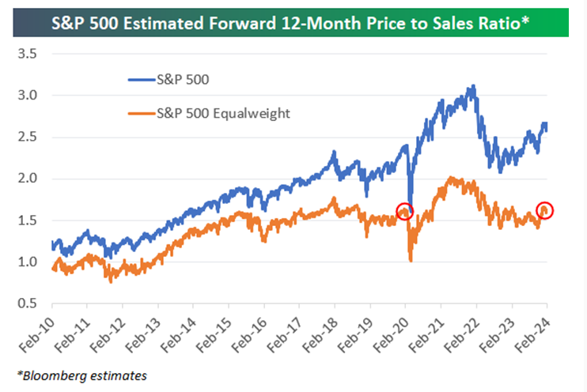
Task: Click the red circle near Feb-24
Action: (x=544, y=209)
